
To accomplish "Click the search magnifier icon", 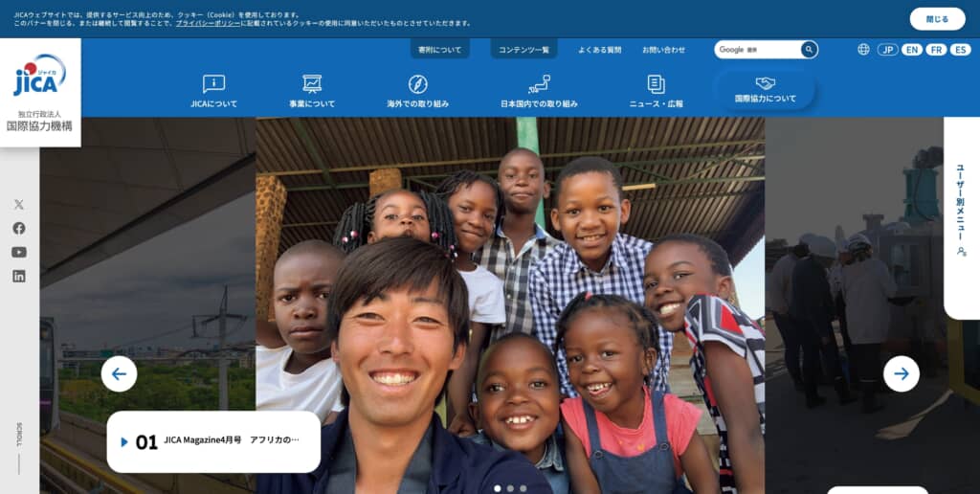I will tap(809, 50).
